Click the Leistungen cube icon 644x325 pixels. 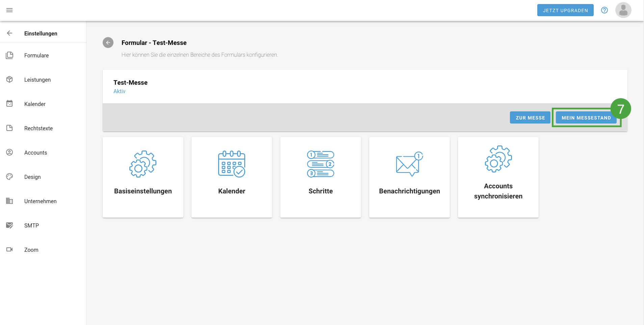[x=9, y=80]
